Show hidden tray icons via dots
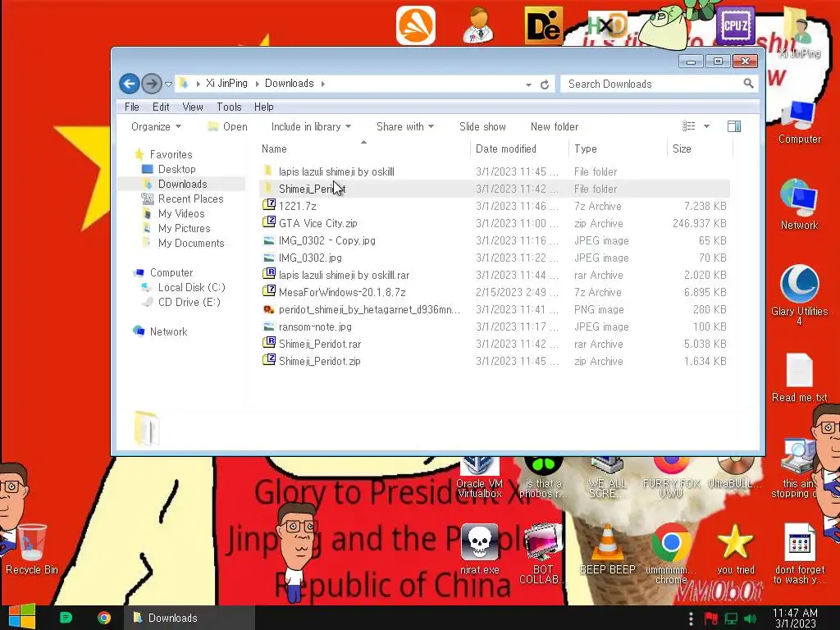Screen dimensions: 840x630 pos(691,619)
